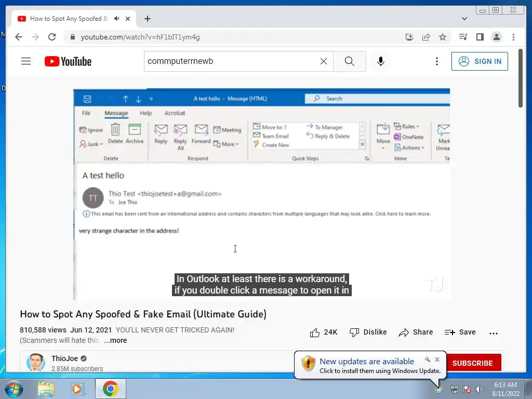Share this page from address bar

click(426, 37)
